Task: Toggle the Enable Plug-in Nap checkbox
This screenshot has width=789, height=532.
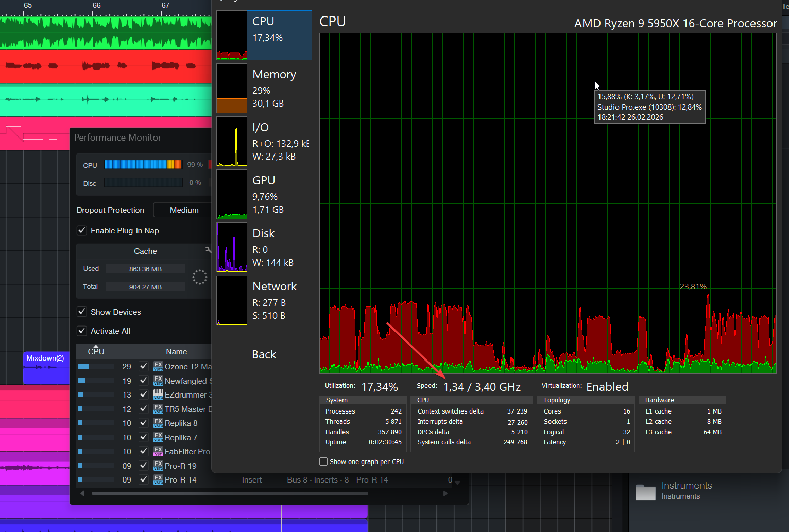Action: (x=82, y=230)
